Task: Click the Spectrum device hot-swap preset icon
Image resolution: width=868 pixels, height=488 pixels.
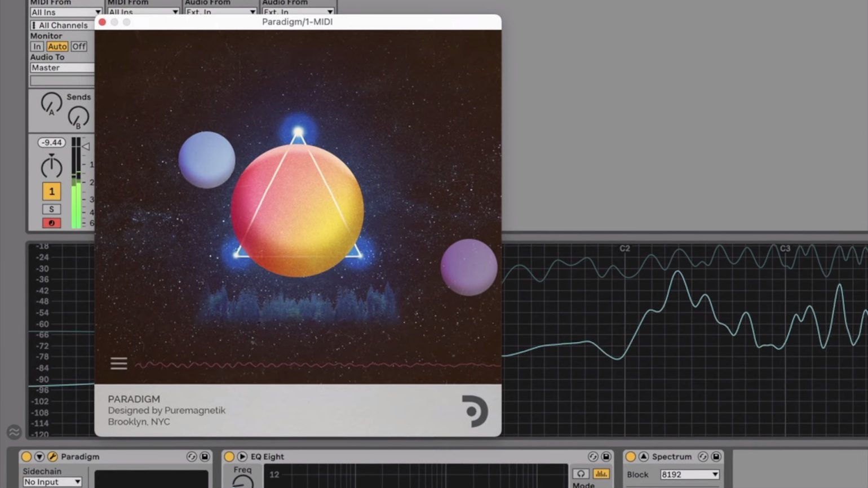Action: pos(703,456)
